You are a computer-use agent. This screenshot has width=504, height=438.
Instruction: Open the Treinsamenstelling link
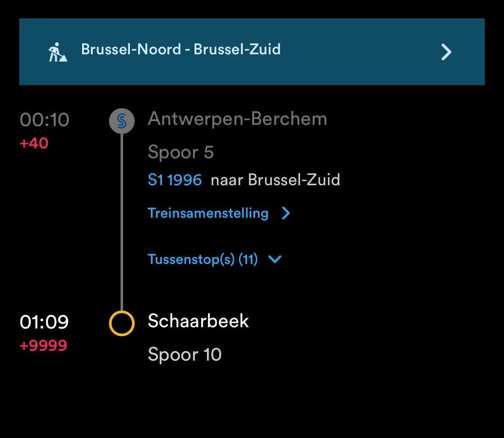pyautogui.click(x=208, y=213)
